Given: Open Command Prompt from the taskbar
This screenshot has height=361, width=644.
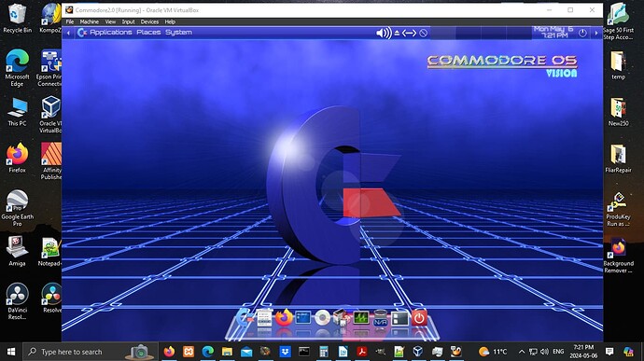Looking at the screenshot, I should (x=304, y=352).
